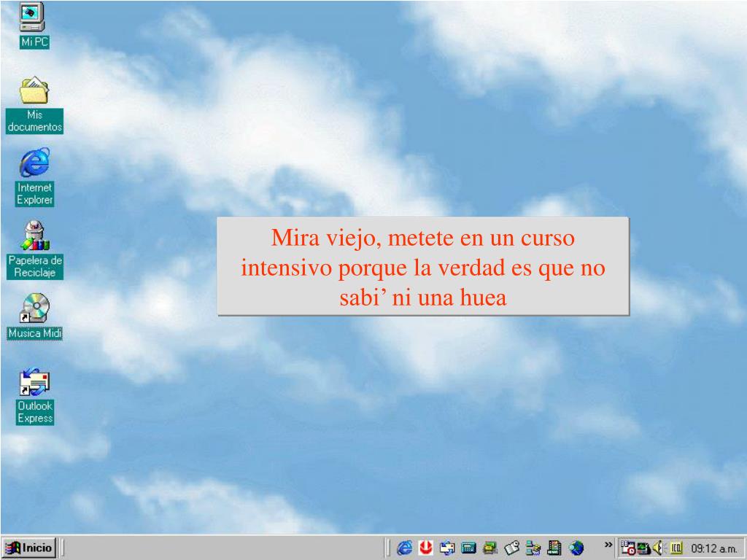Click the globe with magnifier quick launch icon
747x560 pixels.
point(576,548)
